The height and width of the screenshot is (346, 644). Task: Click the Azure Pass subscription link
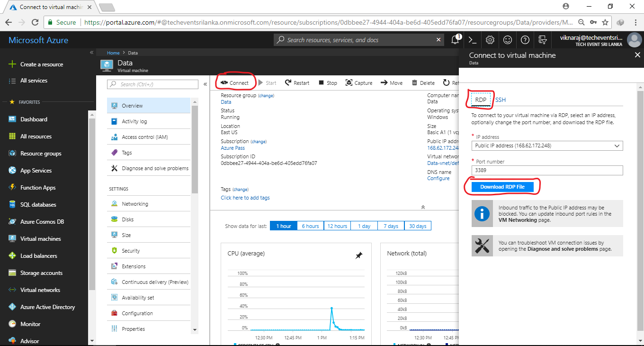(x=233, y=148)
